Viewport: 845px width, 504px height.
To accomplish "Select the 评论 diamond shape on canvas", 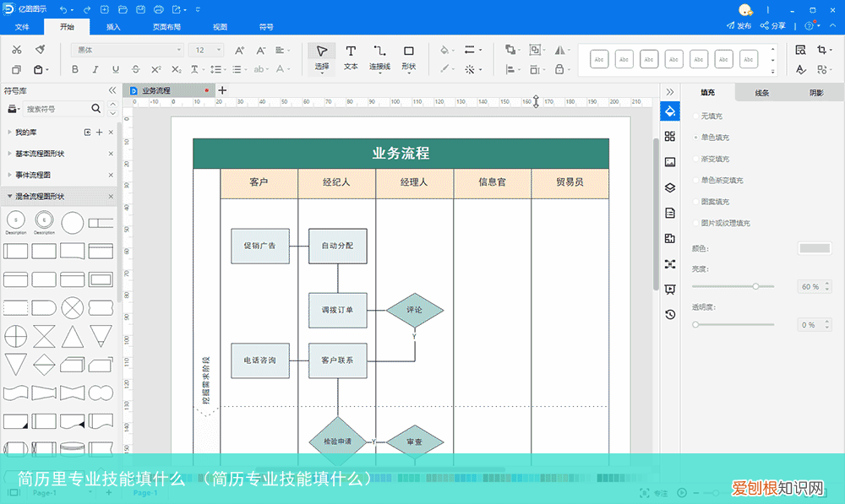I will coord(414,310).
